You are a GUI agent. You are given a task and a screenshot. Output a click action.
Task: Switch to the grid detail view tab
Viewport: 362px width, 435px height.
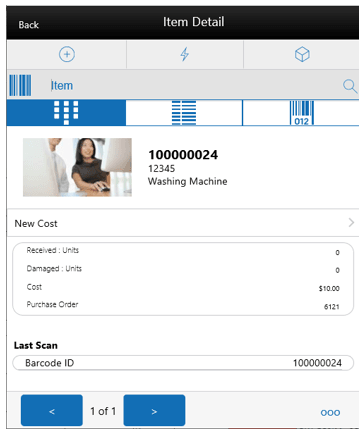click(66, 113)
